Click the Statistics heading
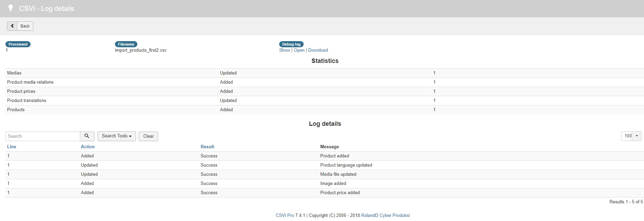The height and width of the screenshot is (221, 644). click(x=325, y=61)
